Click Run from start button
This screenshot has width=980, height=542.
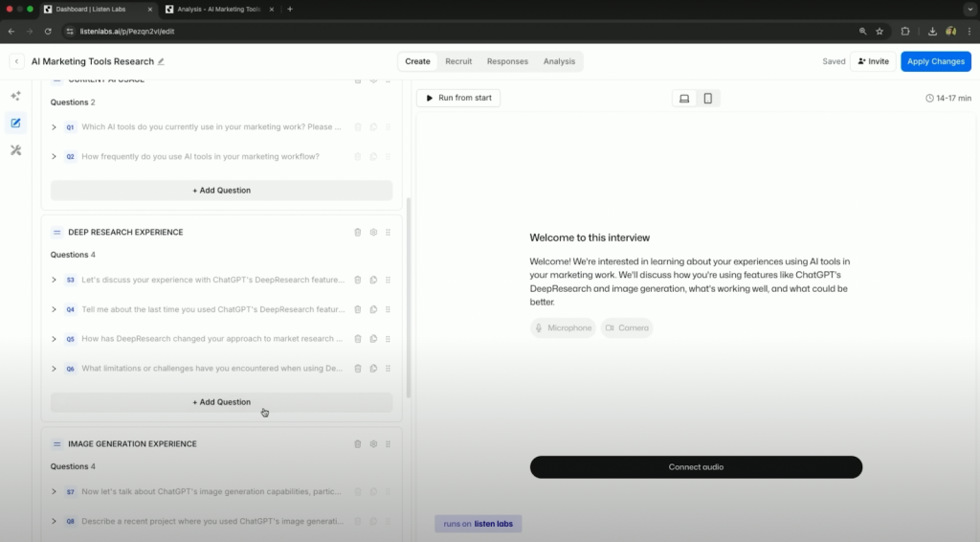458,98
